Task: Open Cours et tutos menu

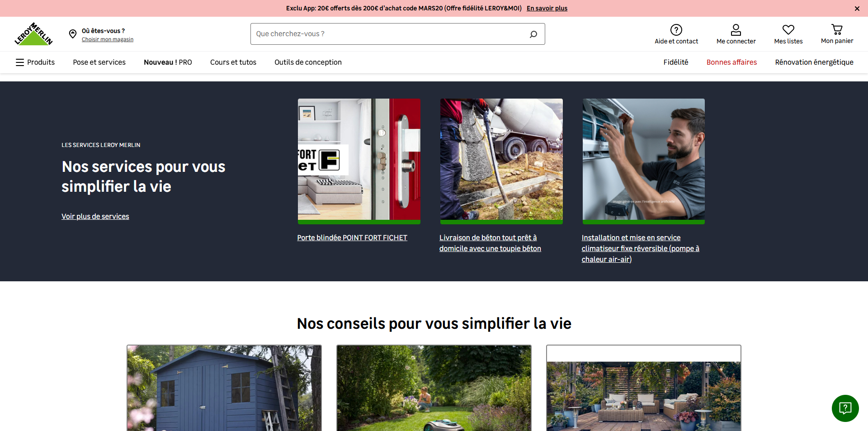Action: (233, 62)
